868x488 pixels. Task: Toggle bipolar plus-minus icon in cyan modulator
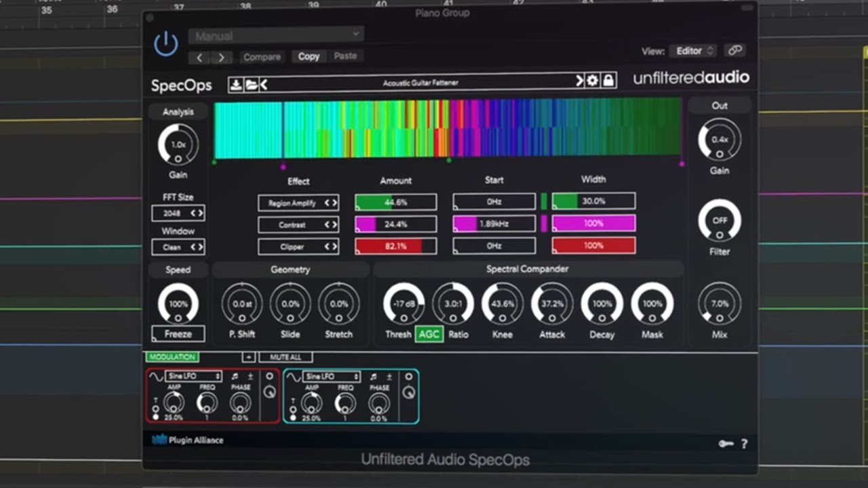389,376
